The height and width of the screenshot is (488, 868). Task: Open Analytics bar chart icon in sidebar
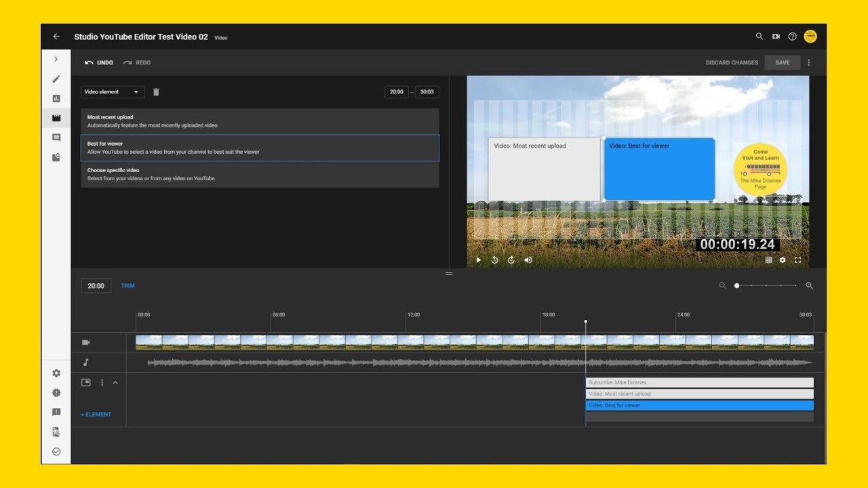click(x=56, y=98)
